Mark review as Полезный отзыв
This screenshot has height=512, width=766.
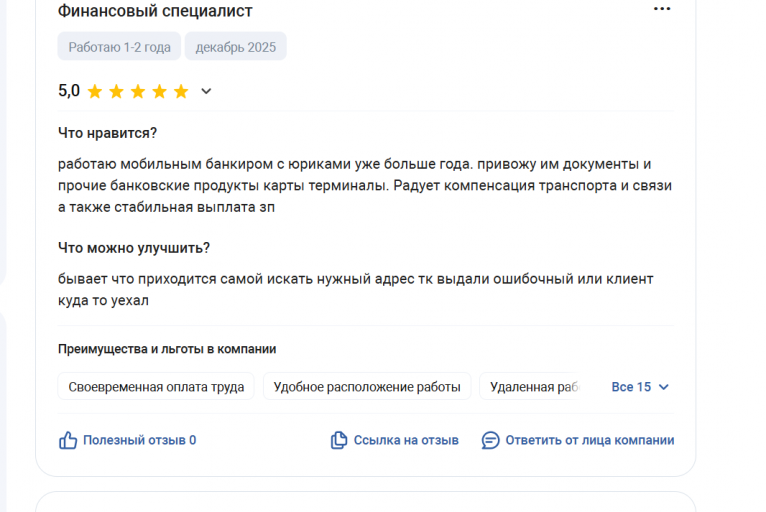pyautogui.click(x=139, y=440)
